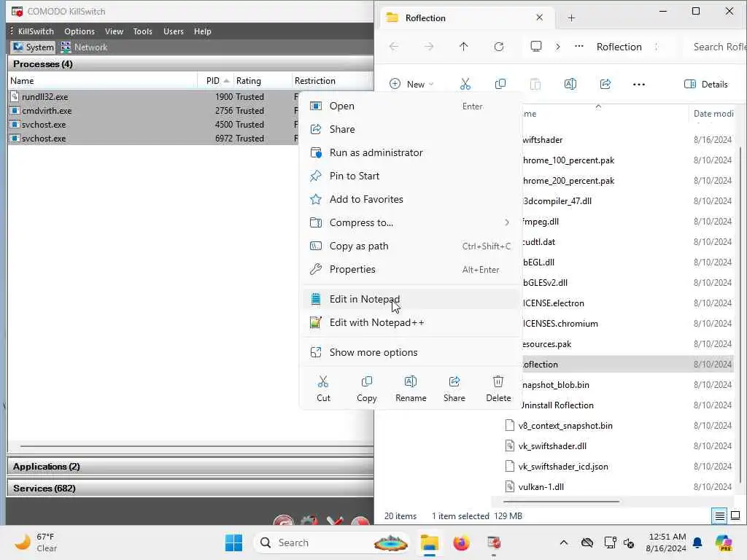Open Properties from context menu
This screenshot has height=560, width=747.
click(411, 269)
